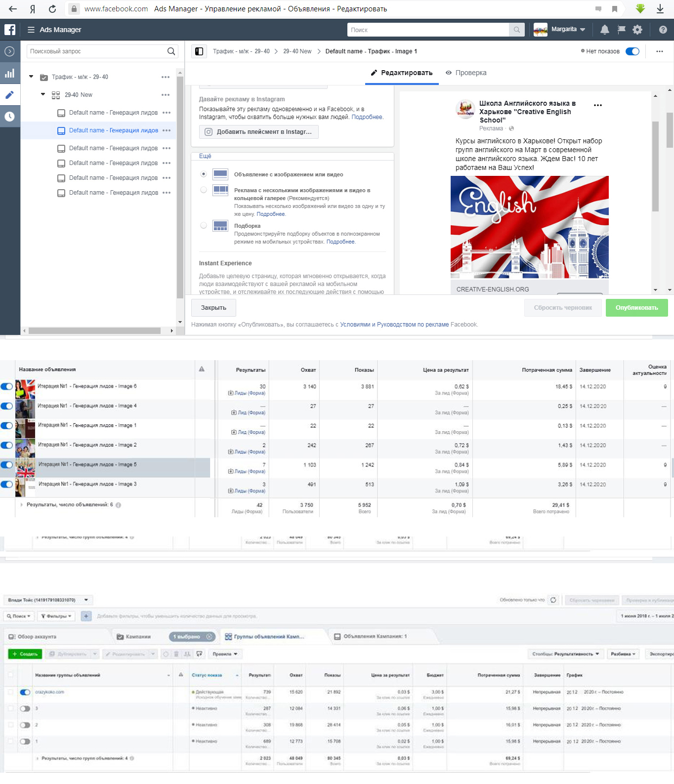Open the Кампании tab
The image size is (674, 784).
tap(138, 637)
